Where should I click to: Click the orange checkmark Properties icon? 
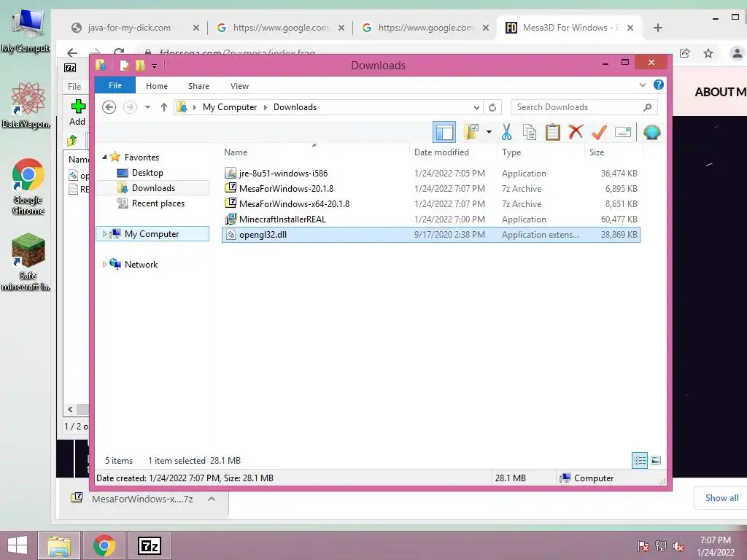[x=599, y=132]
